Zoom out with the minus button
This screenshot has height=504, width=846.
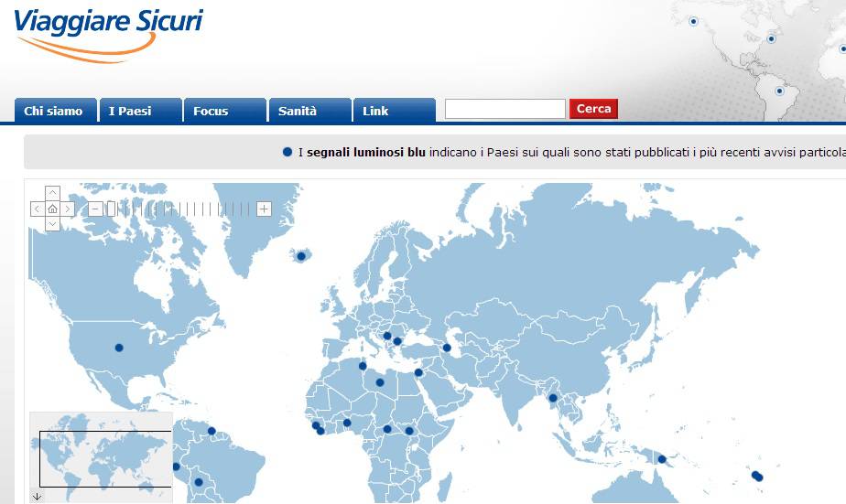click(x=94, y=209)
